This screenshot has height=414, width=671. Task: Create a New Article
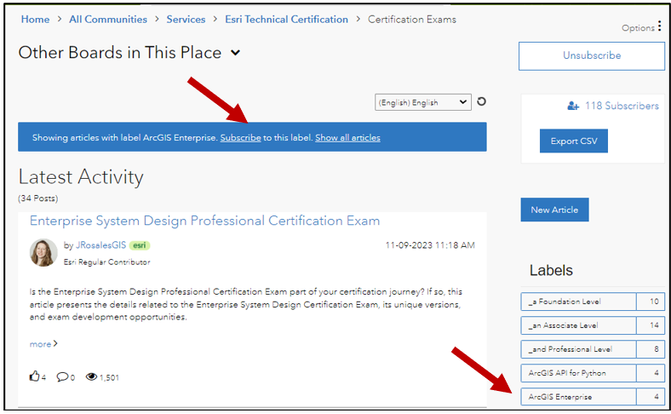555,210
